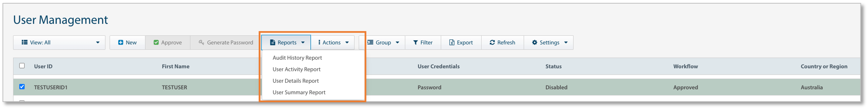Image resolution: width=868 pixels, height=109 pixels.
Task: Click the Filter funnel icon
Action: click(x=415, y=42)
